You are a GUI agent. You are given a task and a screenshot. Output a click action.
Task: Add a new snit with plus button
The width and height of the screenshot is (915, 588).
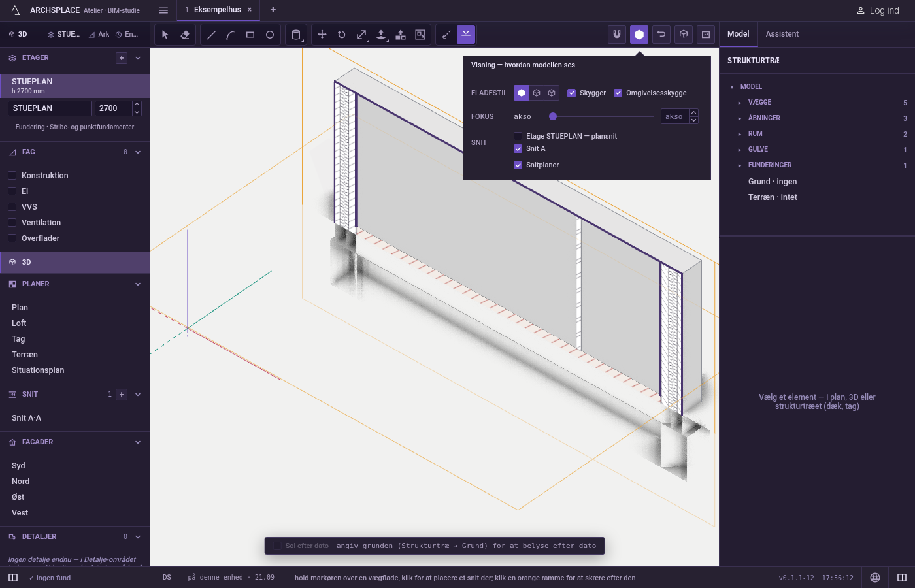pos(122,395)
